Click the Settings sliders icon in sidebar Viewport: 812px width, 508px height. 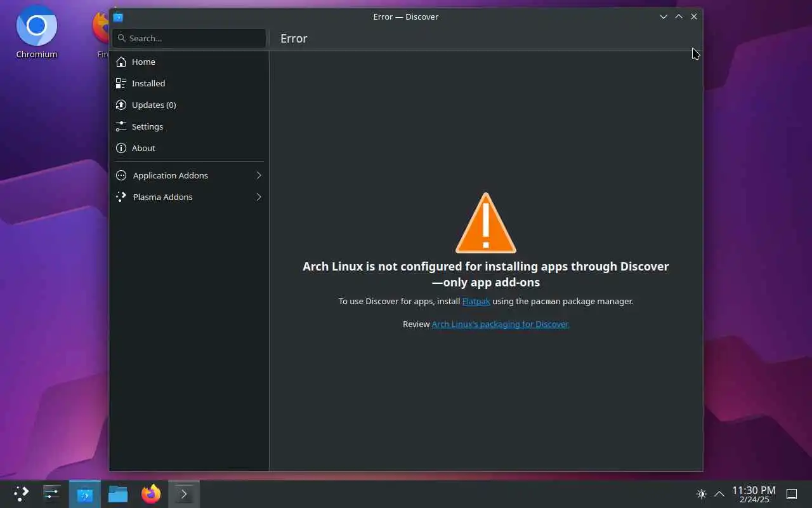coord(121,126)
